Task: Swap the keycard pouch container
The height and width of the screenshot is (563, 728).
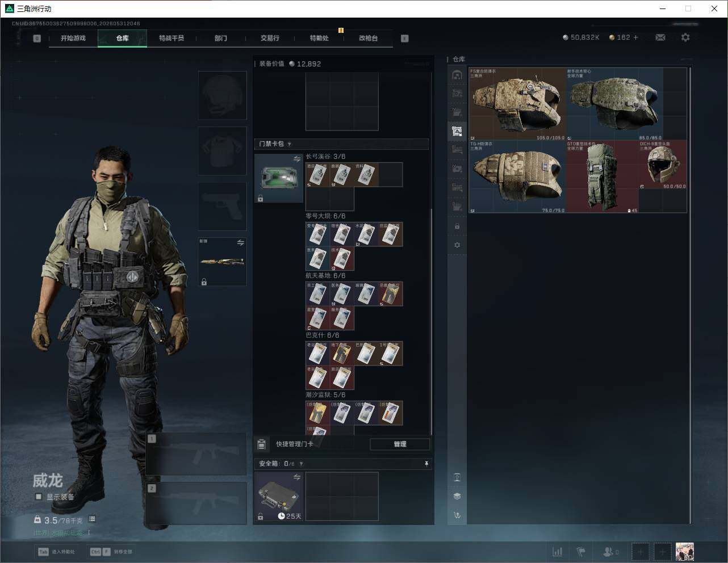Action: click(x=297, y=159)
